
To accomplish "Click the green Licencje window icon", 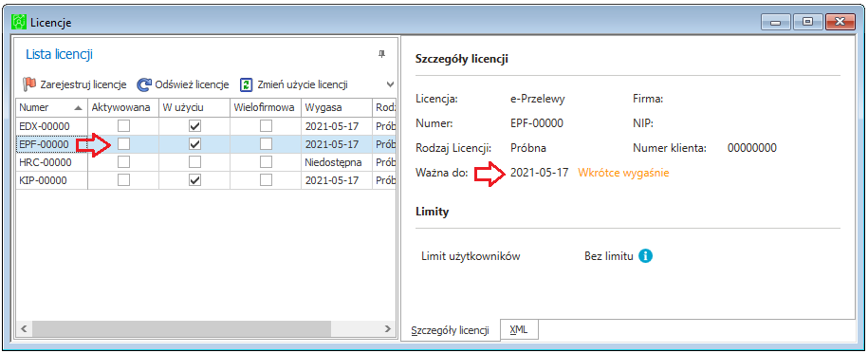I will coord(19,23).
